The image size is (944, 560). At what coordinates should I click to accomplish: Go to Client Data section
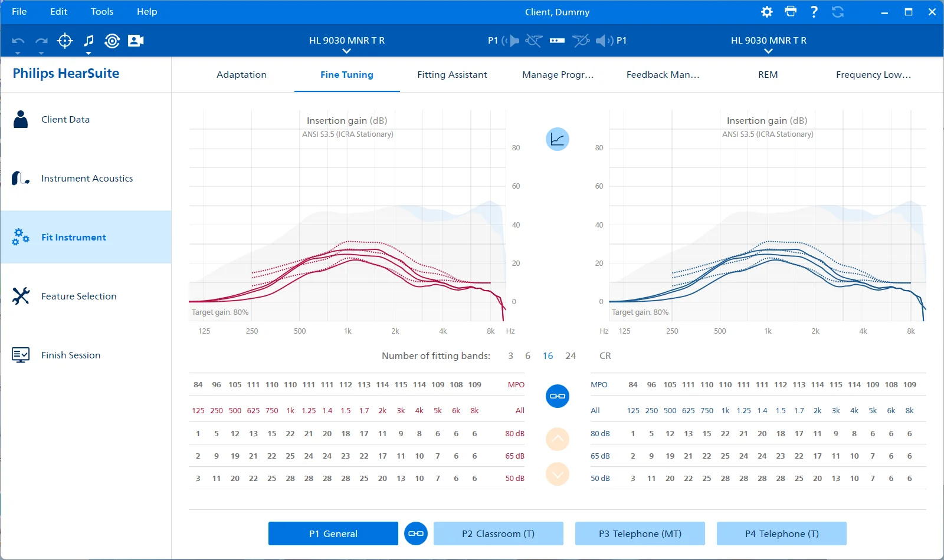click(x=86, y=119)
